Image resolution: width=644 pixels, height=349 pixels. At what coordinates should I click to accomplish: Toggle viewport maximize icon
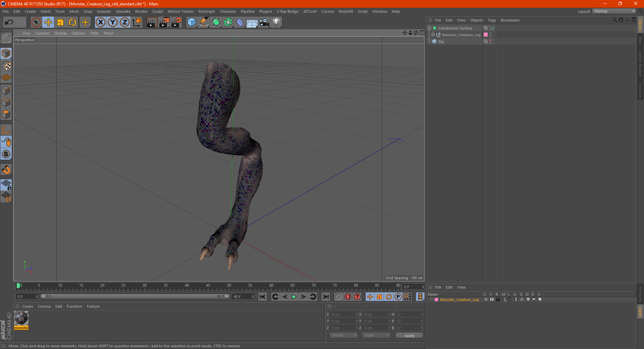pos(422,33)
